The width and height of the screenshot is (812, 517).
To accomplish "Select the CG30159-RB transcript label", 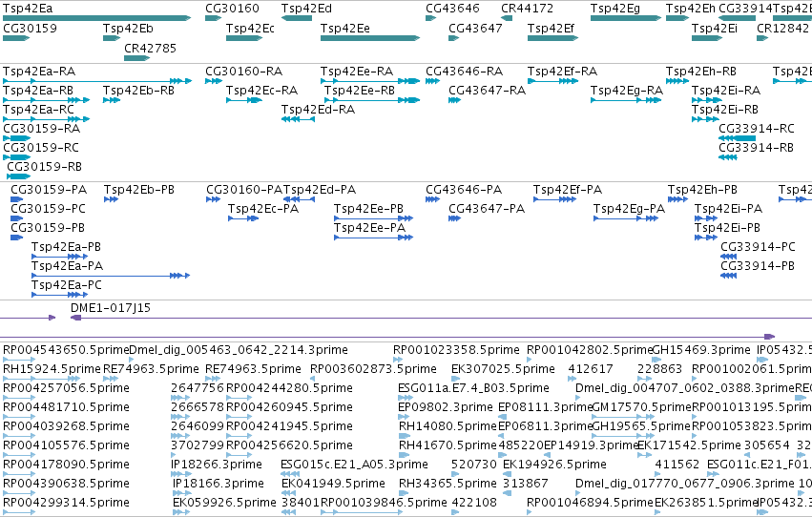I will [x=44, y=167].
